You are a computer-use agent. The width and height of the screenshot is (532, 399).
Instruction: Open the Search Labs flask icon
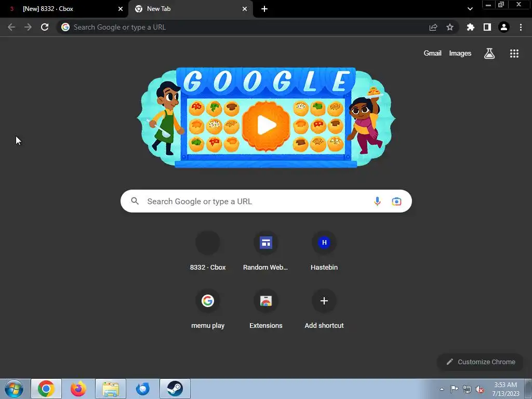[489, 54]
